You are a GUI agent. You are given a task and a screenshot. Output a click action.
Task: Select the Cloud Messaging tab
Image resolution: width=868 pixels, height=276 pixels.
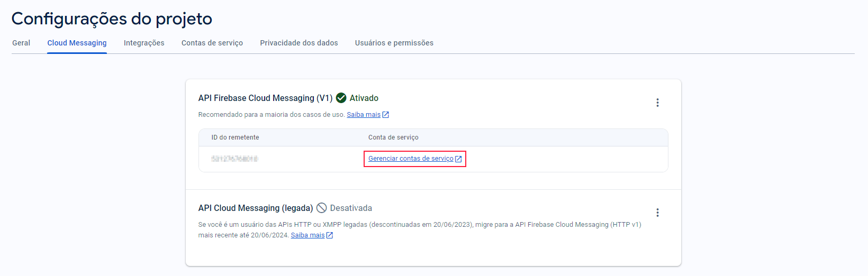pyautogui.click(x=77, y=43)
